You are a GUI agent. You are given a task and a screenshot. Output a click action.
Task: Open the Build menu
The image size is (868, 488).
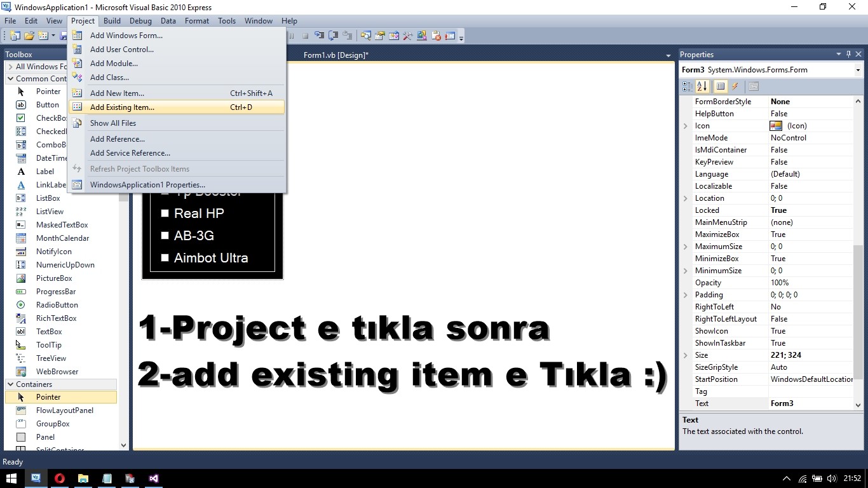[x=112, y=21]
